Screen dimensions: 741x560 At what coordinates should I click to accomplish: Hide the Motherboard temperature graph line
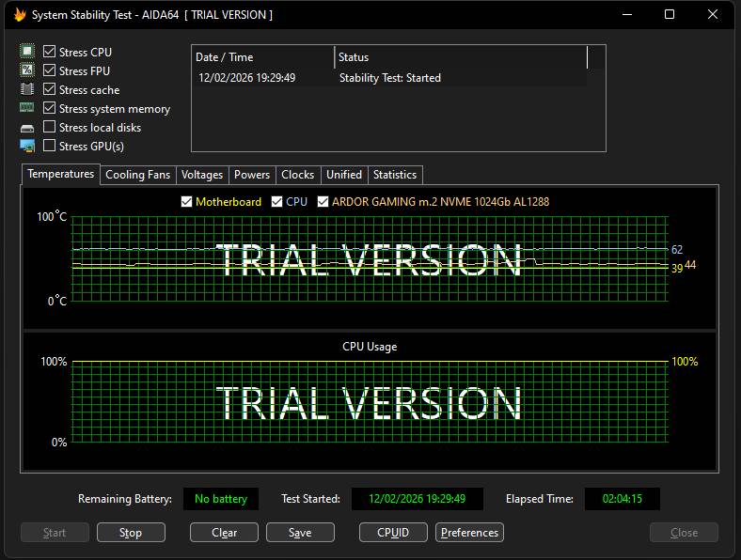click(x=187, y=202)
